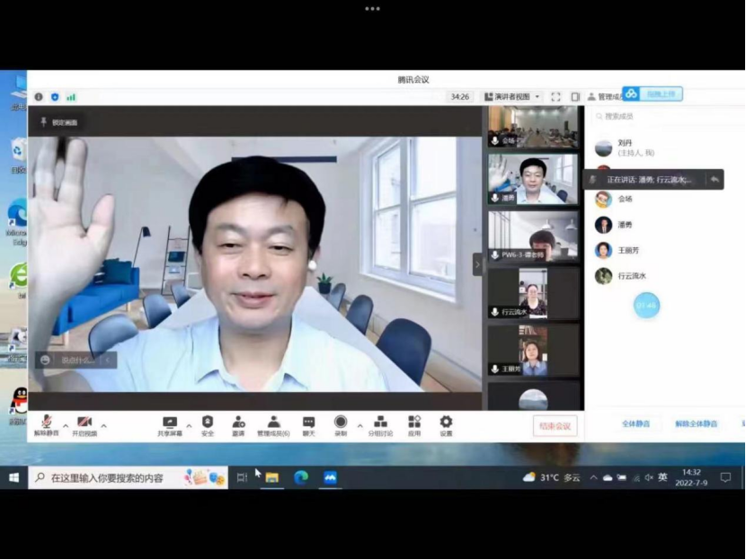Expand audio options arrow beside 解除静音

(x=66, y=425)
